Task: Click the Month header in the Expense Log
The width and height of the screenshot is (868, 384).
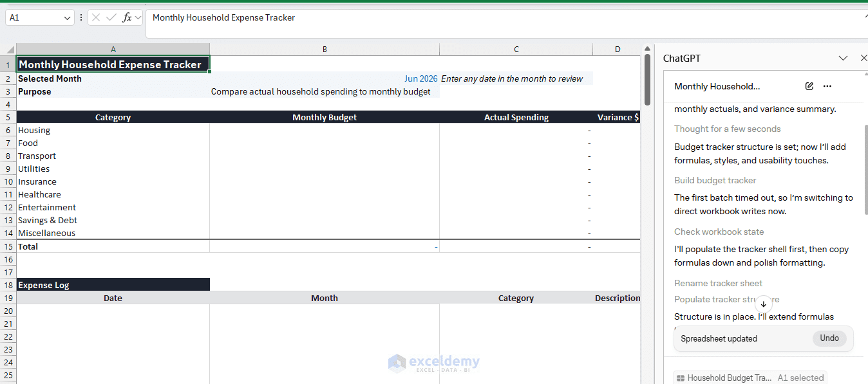Action: pos(325,298)
